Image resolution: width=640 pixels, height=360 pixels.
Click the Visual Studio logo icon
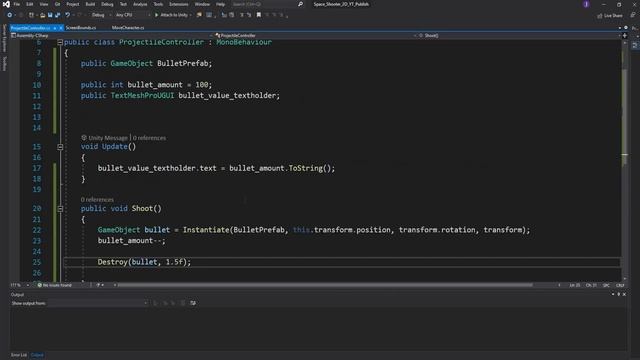[x=6, y=4]
